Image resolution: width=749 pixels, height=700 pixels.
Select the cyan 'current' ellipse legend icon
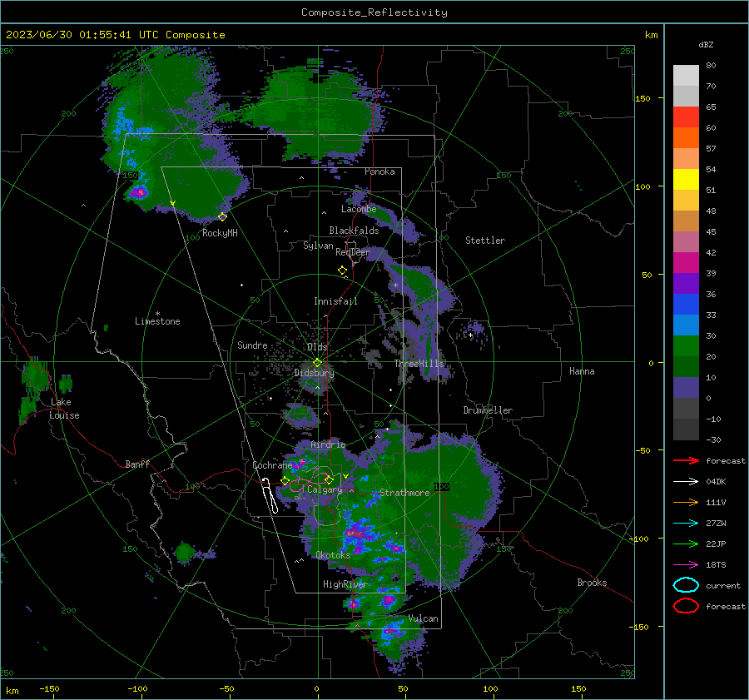click(686, 585)
